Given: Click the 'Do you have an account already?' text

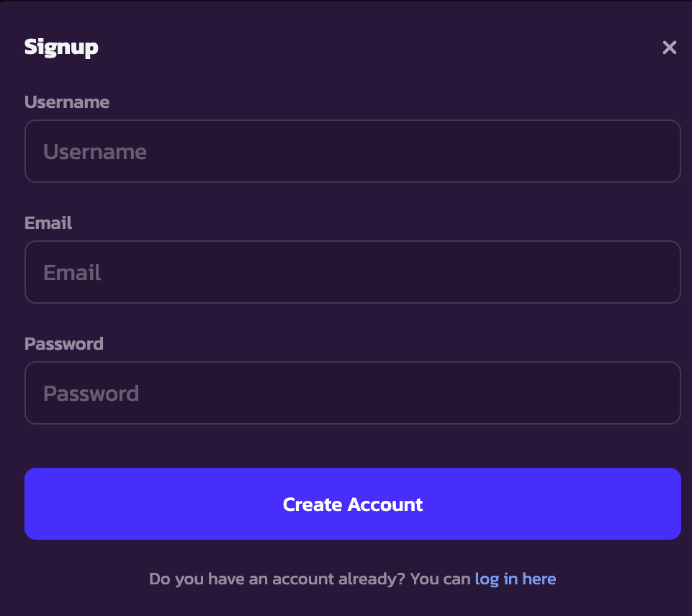Looking at the screenshot, I should pos(277,579).
